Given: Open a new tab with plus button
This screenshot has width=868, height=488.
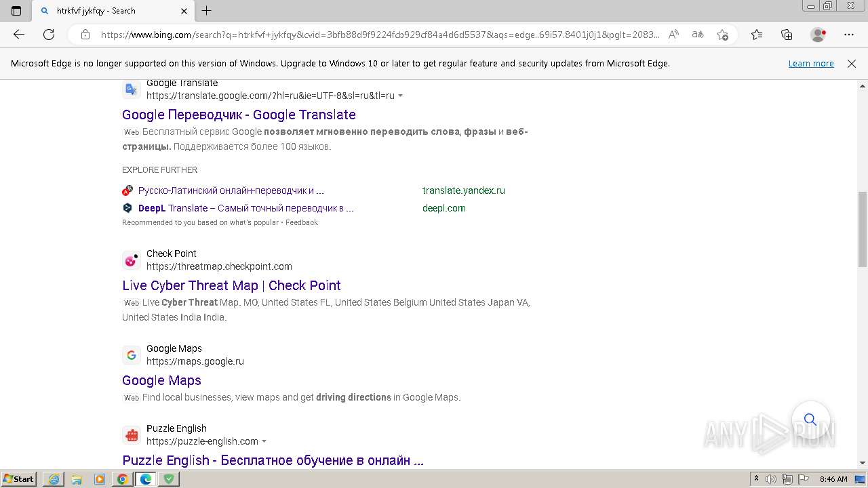Looking at the screenshot, I should 207,11.
